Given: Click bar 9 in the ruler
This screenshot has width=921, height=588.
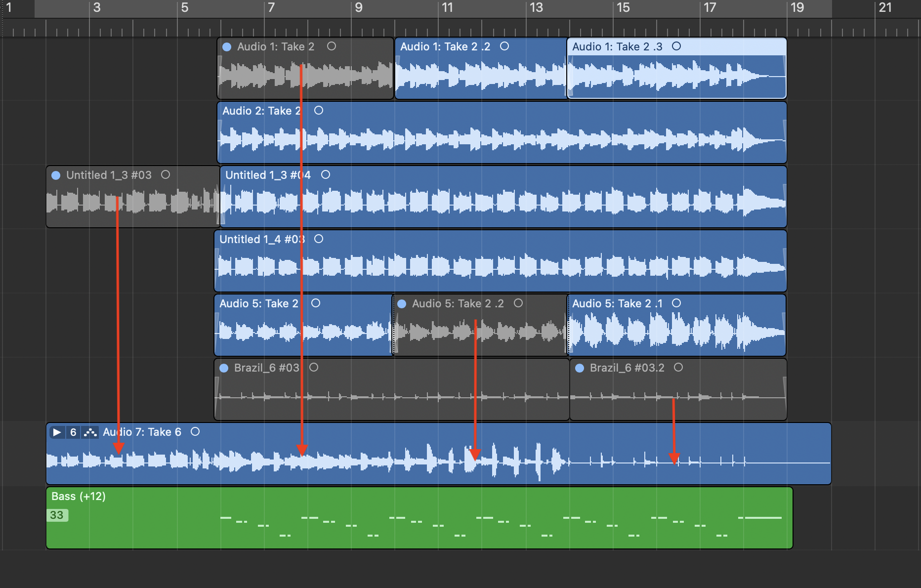Looking at the screenshot, I should click(359, 7).
